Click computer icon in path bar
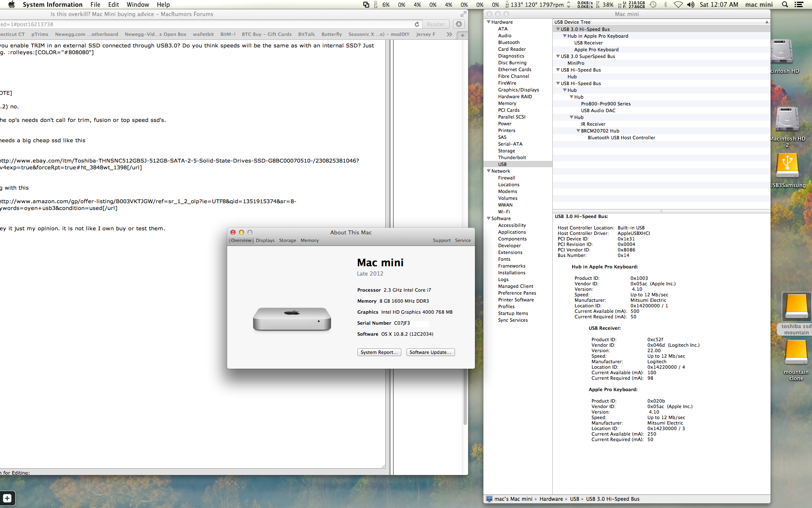This screenshot has width=812, height=508. 489,499
